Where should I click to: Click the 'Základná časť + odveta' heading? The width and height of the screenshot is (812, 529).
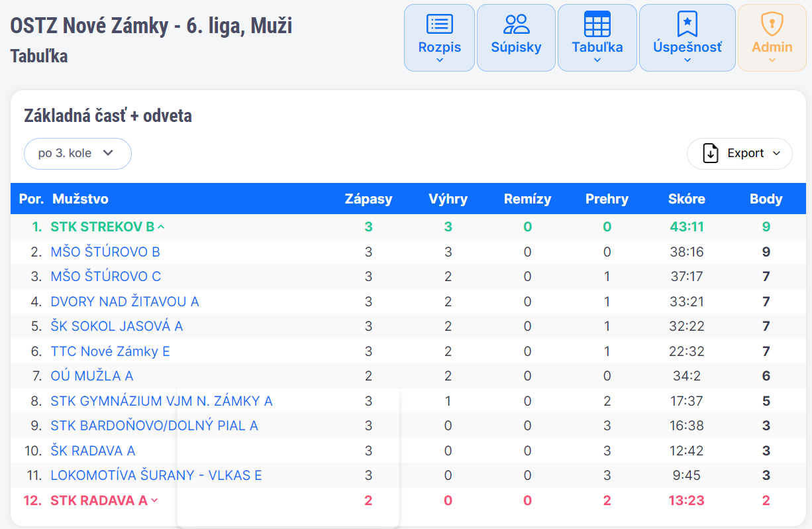[108, 116]
